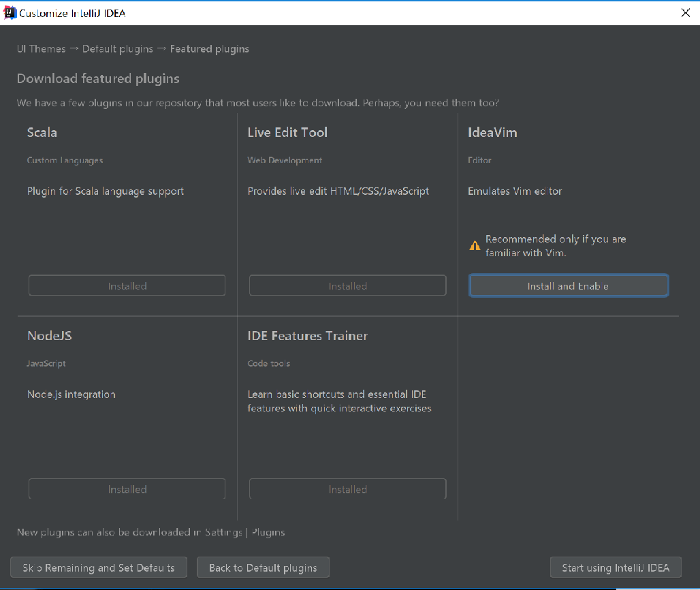Click the Scala plugin card title
Screen dimensions: 700x590
point(42,132)
